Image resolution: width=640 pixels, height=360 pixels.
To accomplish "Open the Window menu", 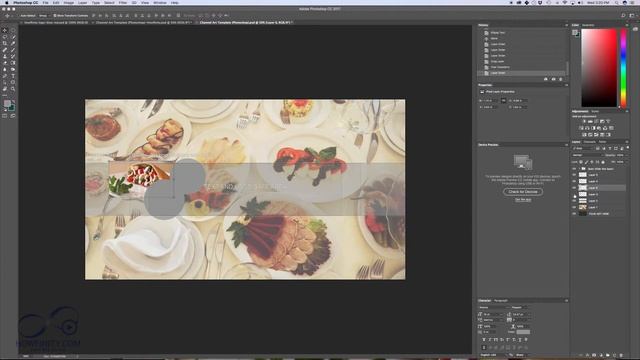I will tap(160, 2).
